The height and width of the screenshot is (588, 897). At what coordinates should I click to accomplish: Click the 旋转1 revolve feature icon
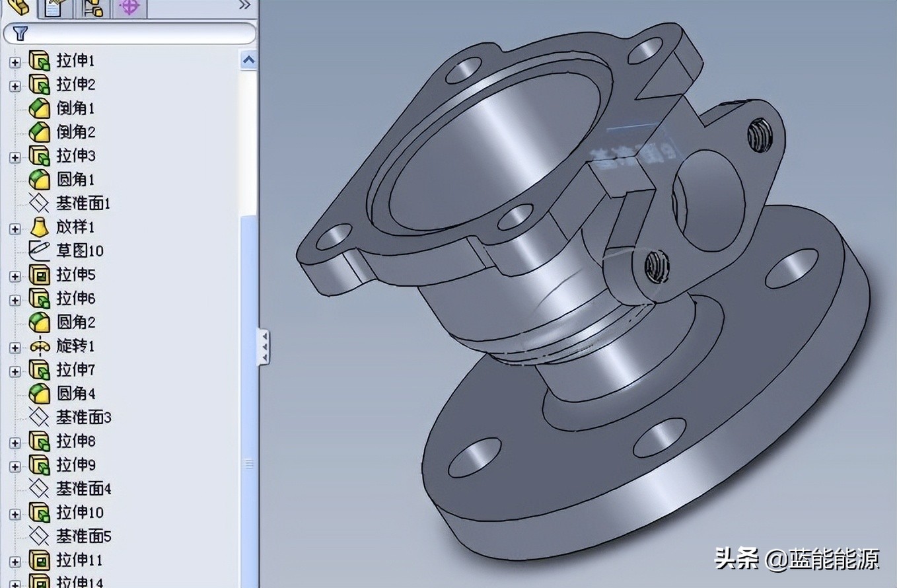pos(40,346)
